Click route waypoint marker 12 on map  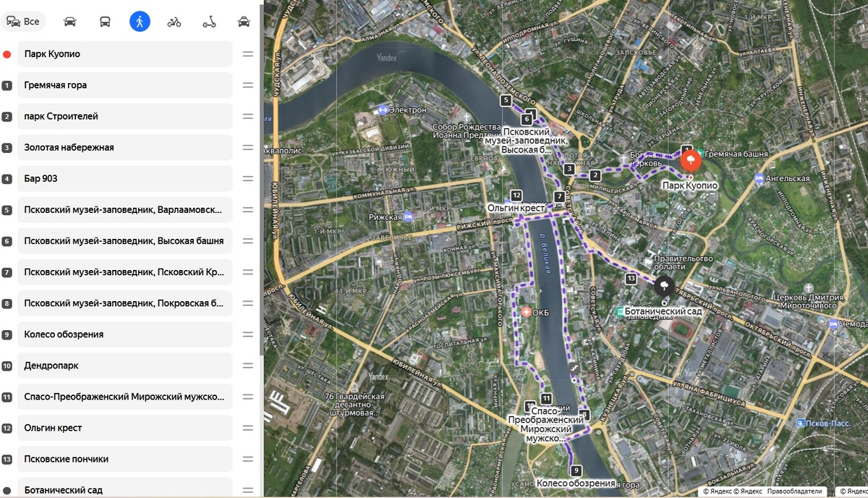516,195
